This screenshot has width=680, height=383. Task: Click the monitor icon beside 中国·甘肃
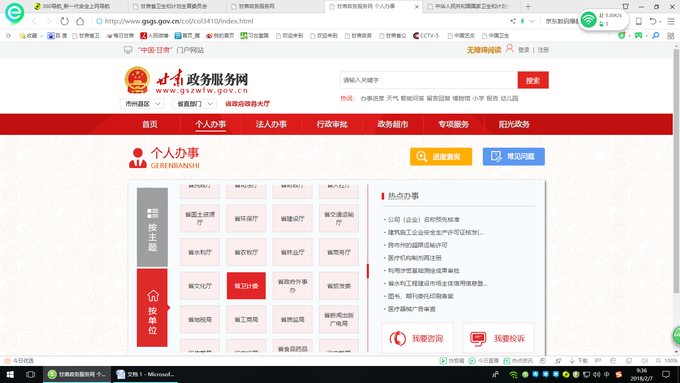coord(128,50)
